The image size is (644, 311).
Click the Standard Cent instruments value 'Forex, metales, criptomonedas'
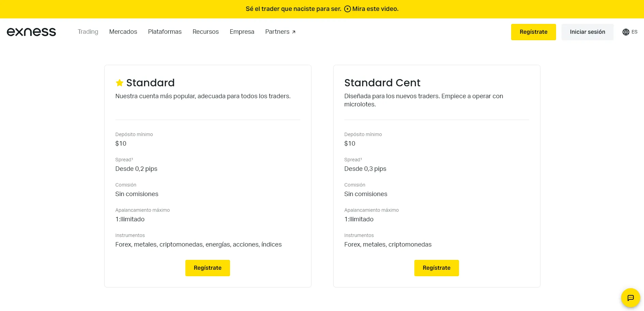388,245
